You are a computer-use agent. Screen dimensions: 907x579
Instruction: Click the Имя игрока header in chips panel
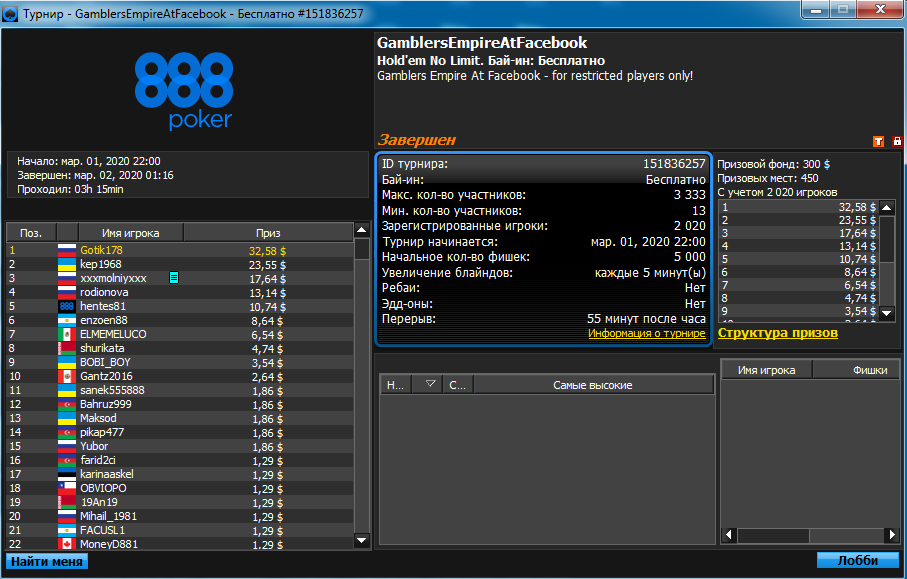tap(766, 370)
